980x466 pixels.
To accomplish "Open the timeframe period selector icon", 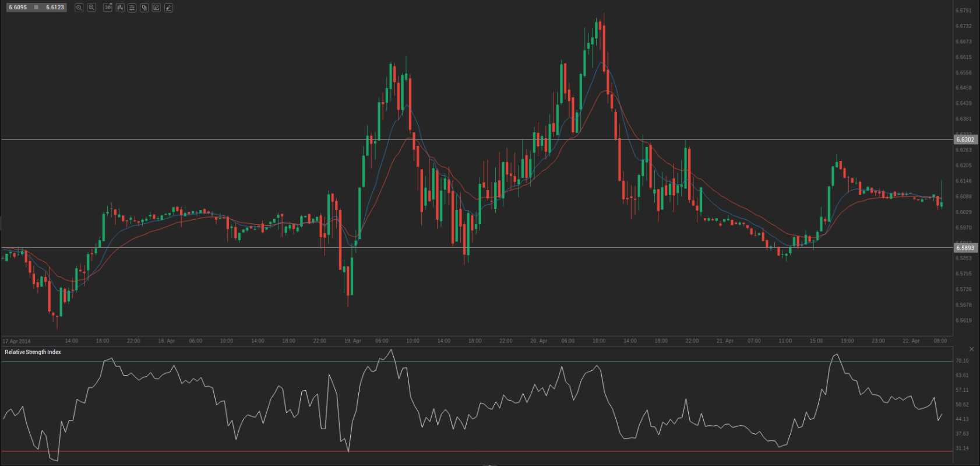I will 108,8.
